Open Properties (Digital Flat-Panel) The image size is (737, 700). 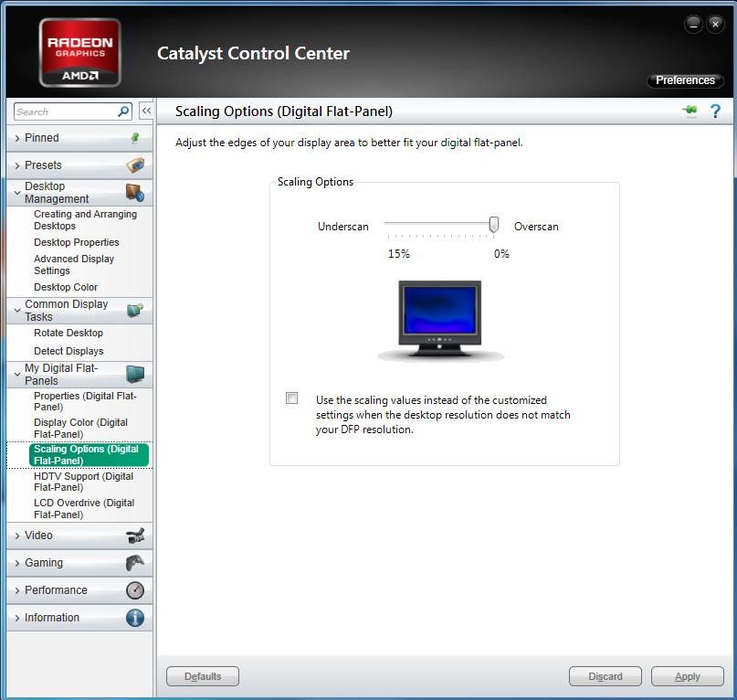click(x=85, y=401)
